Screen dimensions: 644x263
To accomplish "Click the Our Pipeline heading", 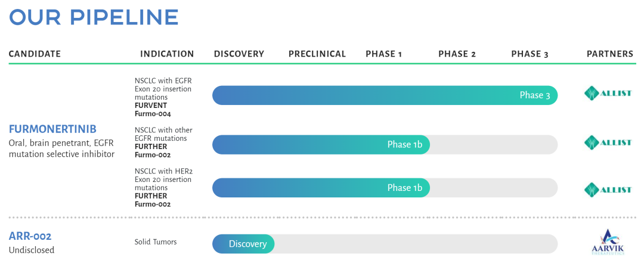I will (x=94, y=17).
